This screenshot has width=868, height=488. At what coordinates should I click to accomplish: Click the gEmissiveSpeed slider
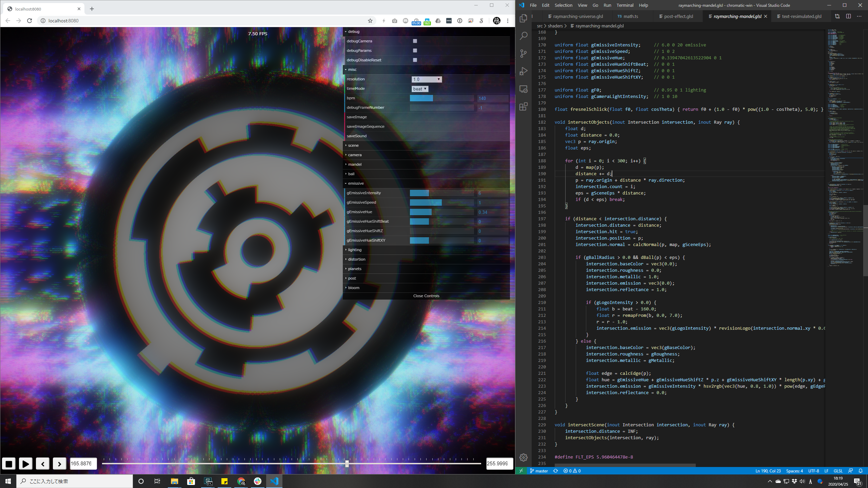(x=441, y=202)
